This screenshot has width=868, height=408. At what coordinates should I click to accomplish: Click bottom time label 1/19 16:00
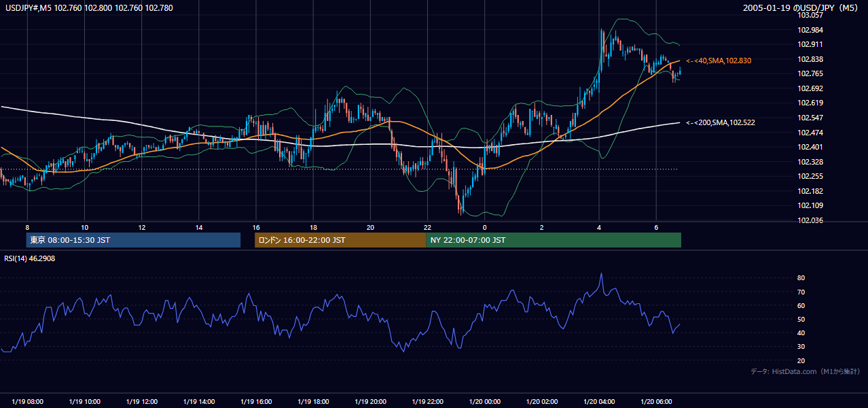[256, 401]
